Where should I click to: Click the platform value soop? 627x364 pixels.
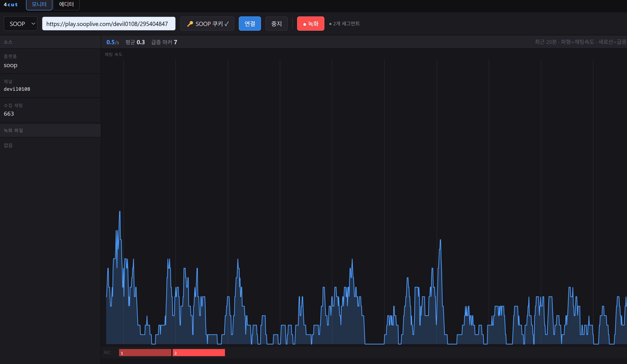pyautogui.click(x=10, y=65)
